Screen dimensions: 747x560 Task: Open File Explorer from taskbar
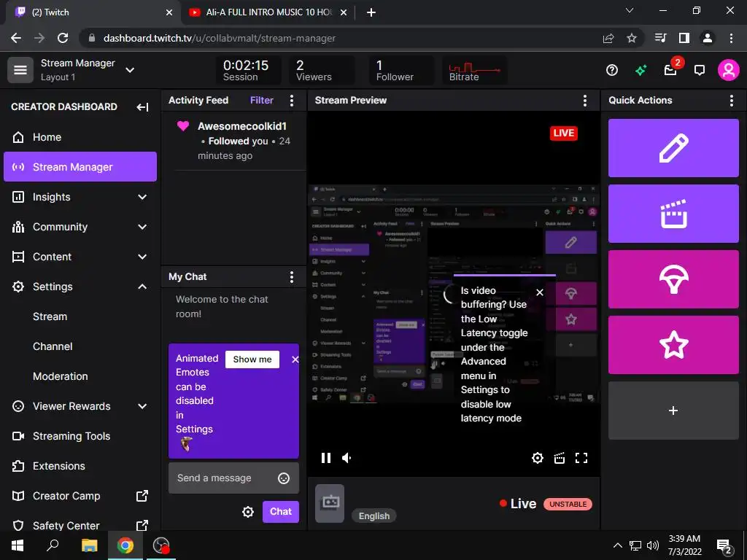tap(89, 545)
